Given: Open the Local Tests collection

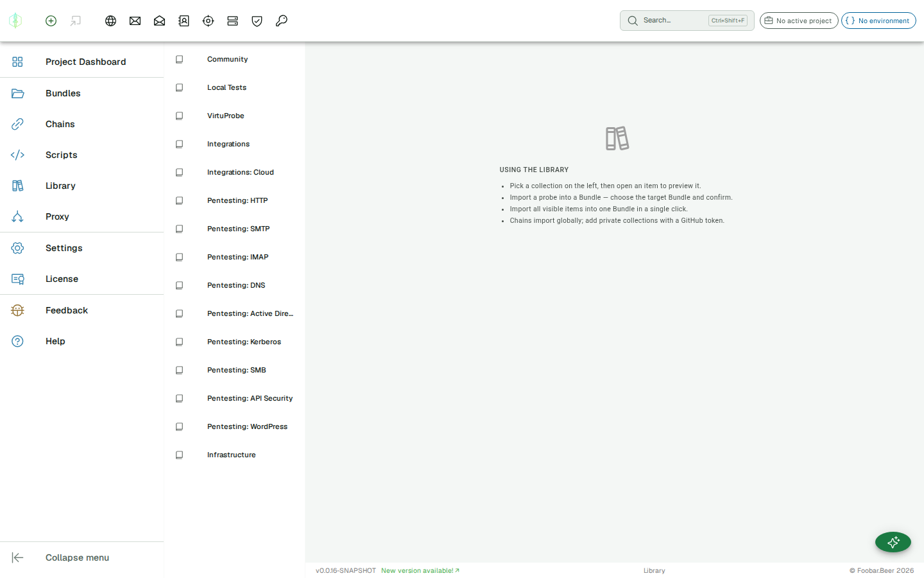Looking at the screenshot, I should (234, 87).
